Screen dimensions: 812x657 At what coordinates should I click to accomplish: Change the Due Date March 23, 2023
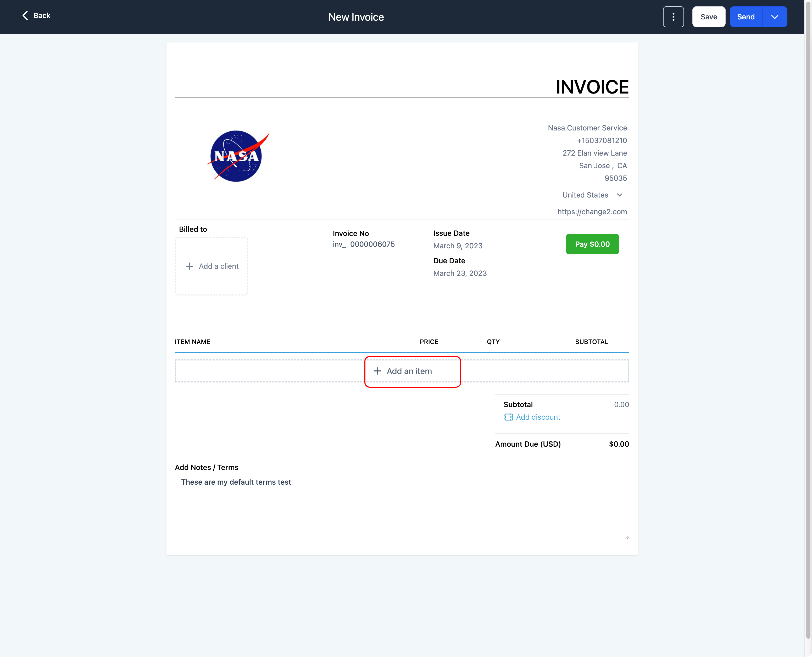[x=460, y=273]
